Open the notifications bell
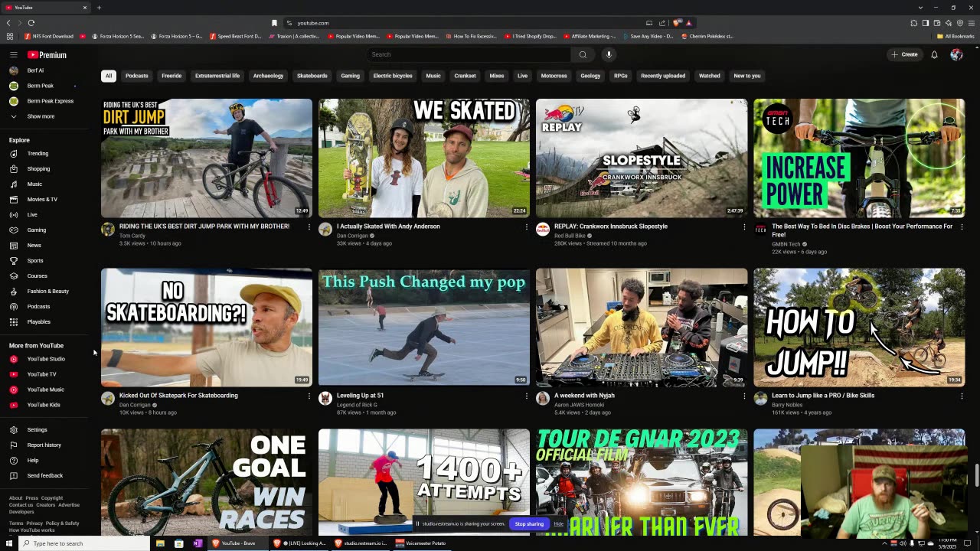Image resolution: width=980 pixels, height=551 pixels. [x=934, y=54]
